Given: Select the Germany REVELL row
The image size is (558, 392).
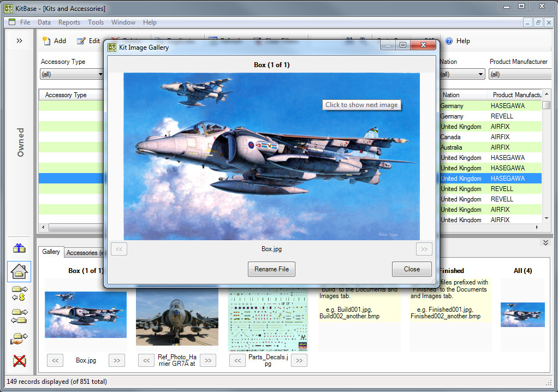Looking at the screenshot, I should point(491,116).
